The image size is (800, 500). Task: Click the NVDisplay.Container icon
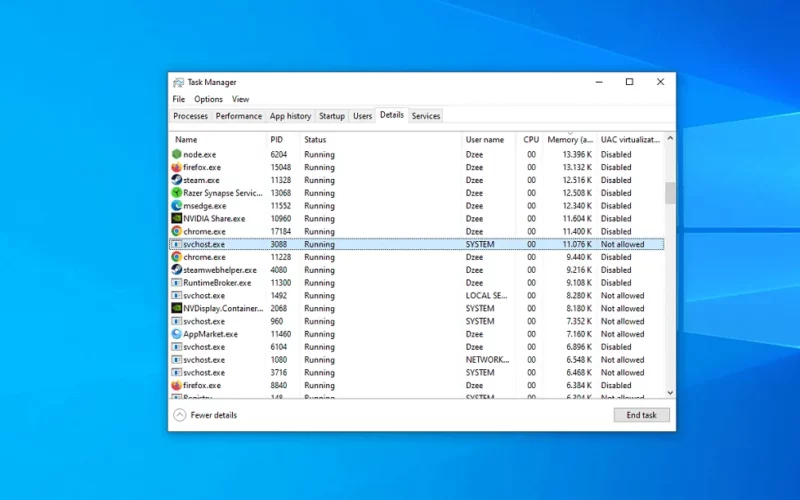177,308
